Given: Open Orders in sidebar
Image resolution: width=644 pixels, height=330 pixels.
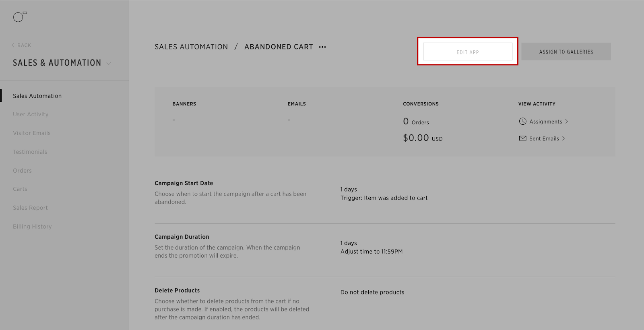Looking at the screenshot, I should coord(22,171).
